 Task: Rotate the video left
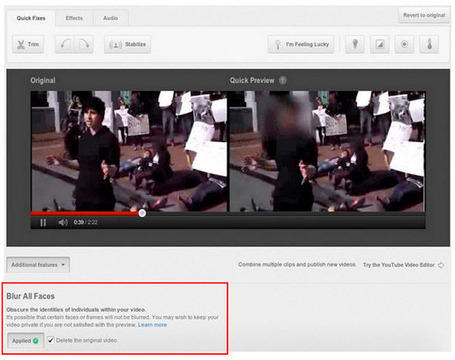tap(65, 44)
